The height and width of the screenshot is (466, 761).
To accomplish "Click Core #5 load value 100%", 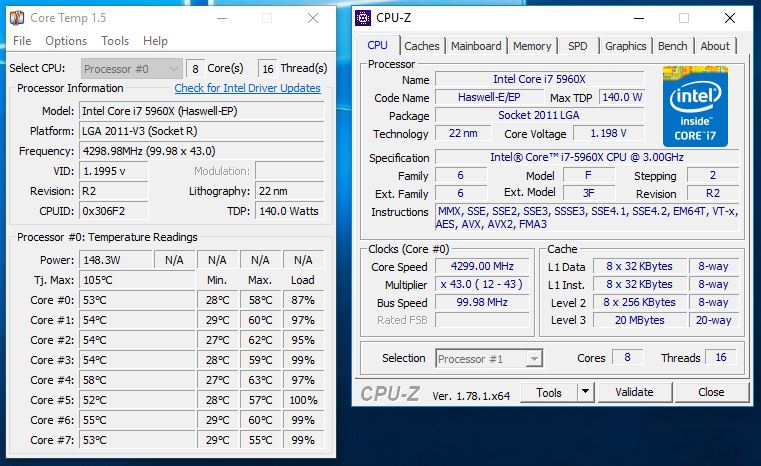I will (303, 400).
